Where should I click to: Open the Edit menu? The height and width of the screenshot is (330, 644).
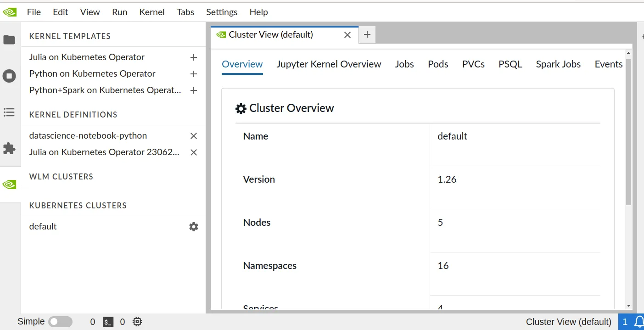(61, 12)
